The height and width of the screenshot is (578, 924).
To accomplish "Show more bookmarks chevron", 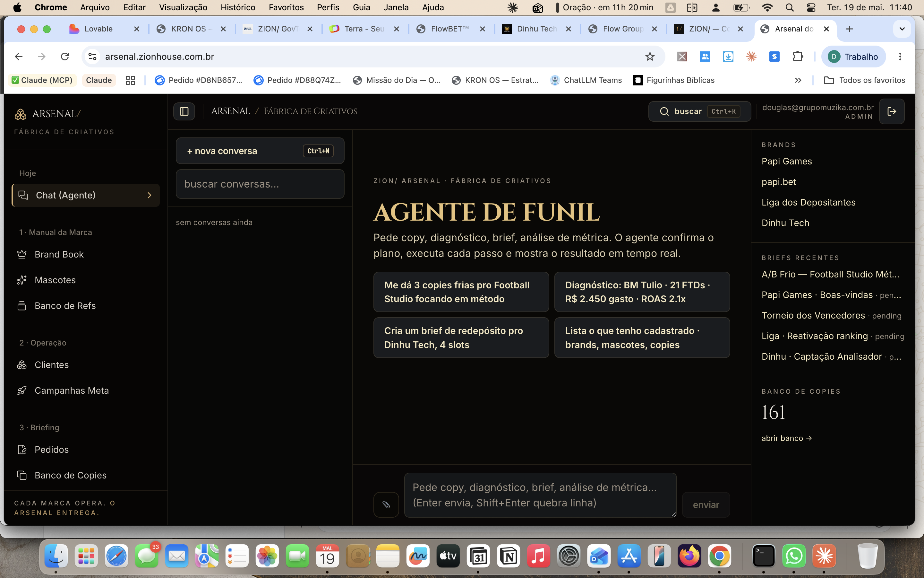I will click(x=798, y=80).
